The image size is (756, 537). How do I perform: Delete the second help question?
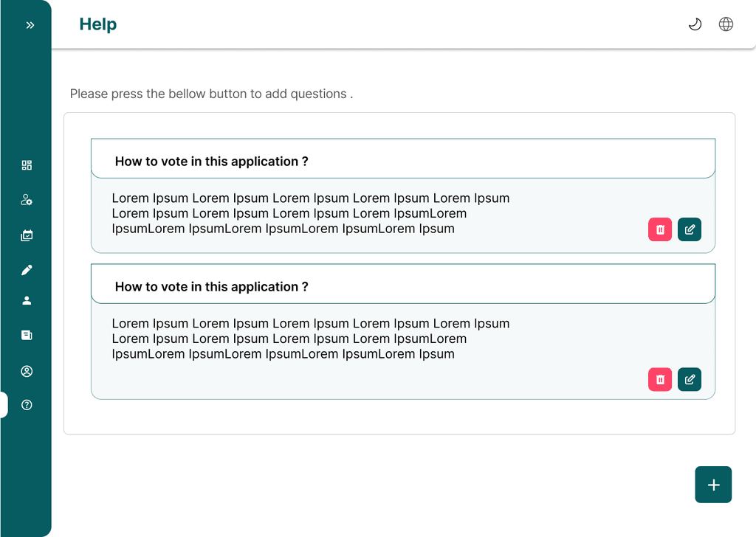[660, 379]
